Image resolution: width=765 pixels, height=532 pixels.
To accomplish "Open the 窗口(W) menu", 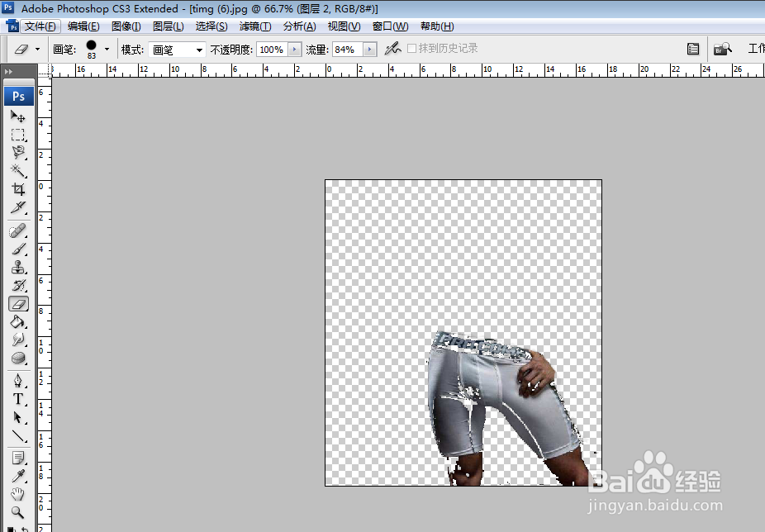I will pyautogui.click(x=390, y=26).
